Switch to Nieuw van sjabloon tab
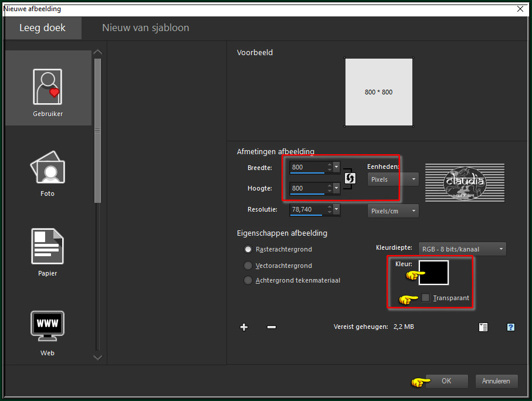Viewport: 532px width, 401px height. click(x=145, y=28)
